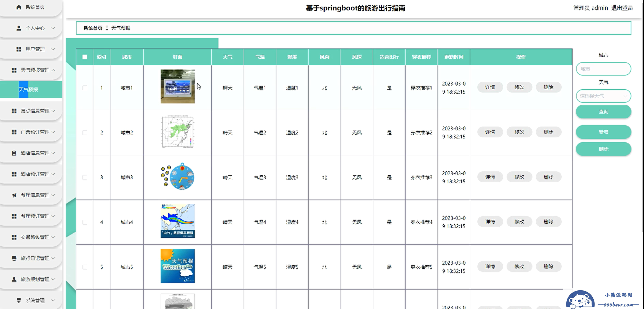Check the checkbox for 城市5 row
This screenshot has height=309, width=644.
[x=85, y=267]
